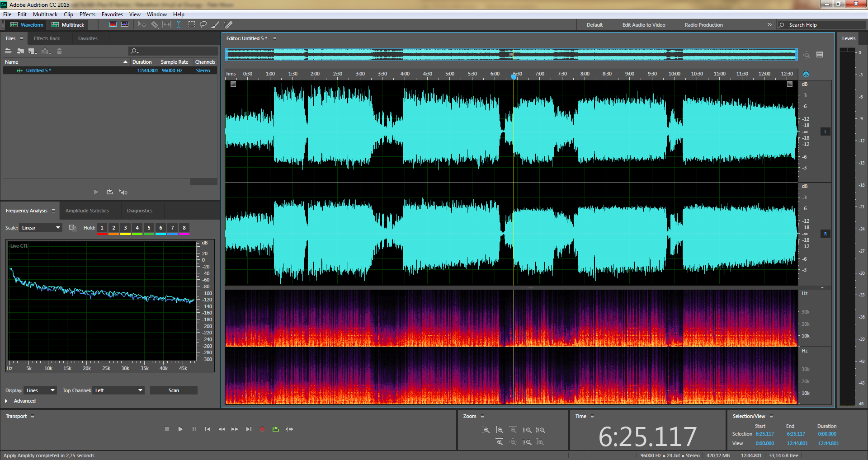This screenshot has width=868, height=460.
Task: Toggle Hold button 2
Action: pyautogui.click(x=113, y=228)
